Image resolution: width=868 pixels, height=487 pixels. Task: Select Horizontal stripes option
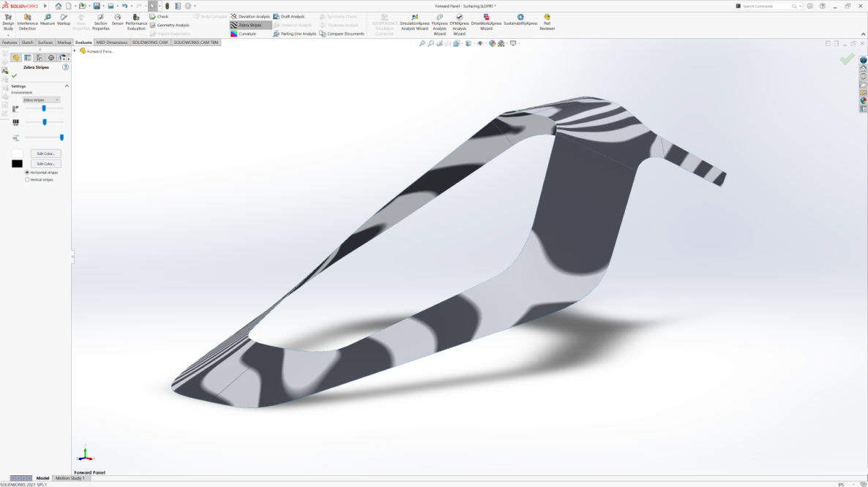coord(27,173)
